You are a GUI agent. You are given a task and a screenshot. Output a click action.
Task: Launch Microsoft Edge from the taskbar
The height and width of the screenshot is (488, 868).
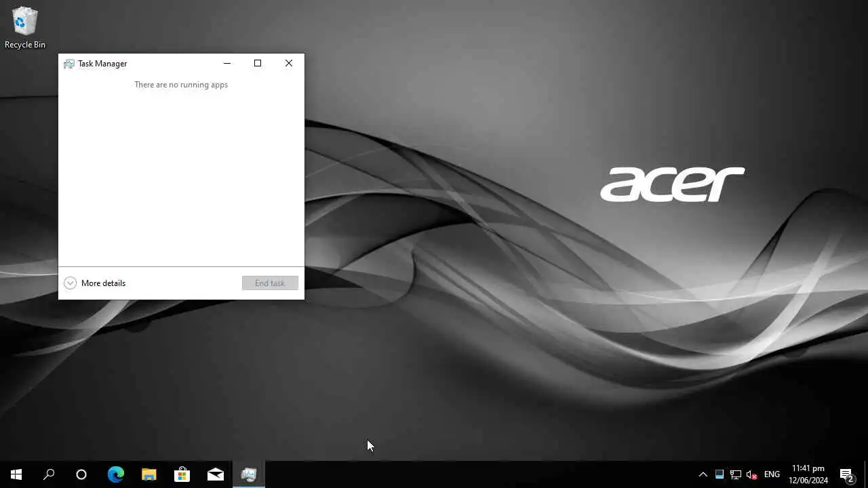tap(116, 474)
